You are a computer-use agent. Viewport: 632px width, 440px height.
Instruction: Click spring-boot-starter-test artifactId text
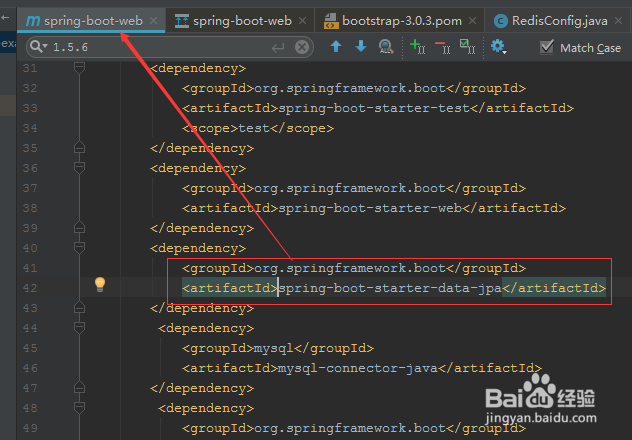[374, 108]
